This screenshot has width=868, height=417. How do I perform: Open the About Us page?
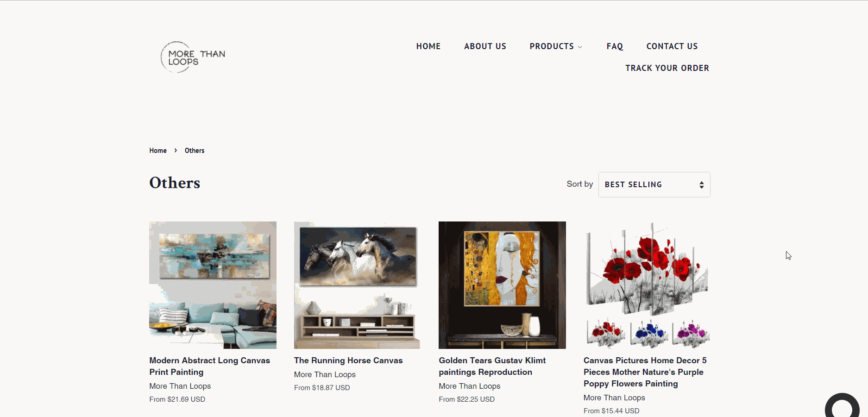485,46
